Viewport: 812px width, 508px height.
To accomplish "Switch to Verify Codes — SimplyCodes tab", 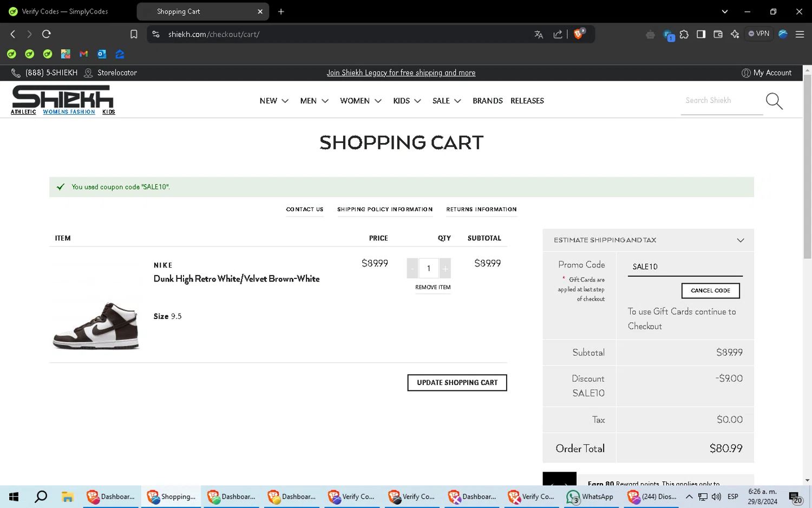I will click(x=65, y=11).
